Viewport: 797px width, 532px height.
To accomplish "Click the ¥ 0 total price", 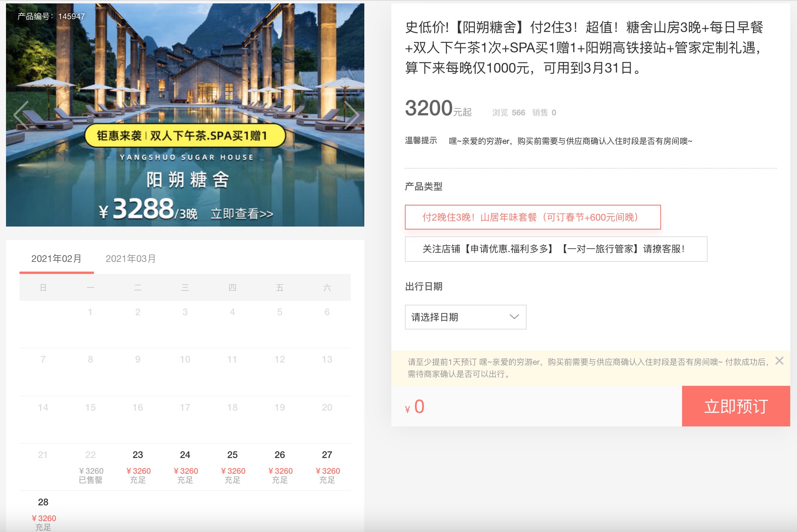I will tap(415, 407).
